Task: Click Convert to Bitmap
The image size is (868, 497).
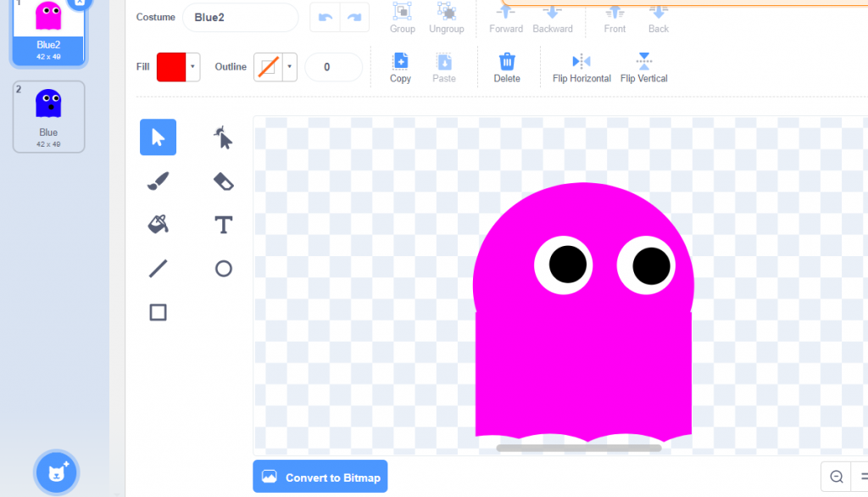Action: (320, 476)
